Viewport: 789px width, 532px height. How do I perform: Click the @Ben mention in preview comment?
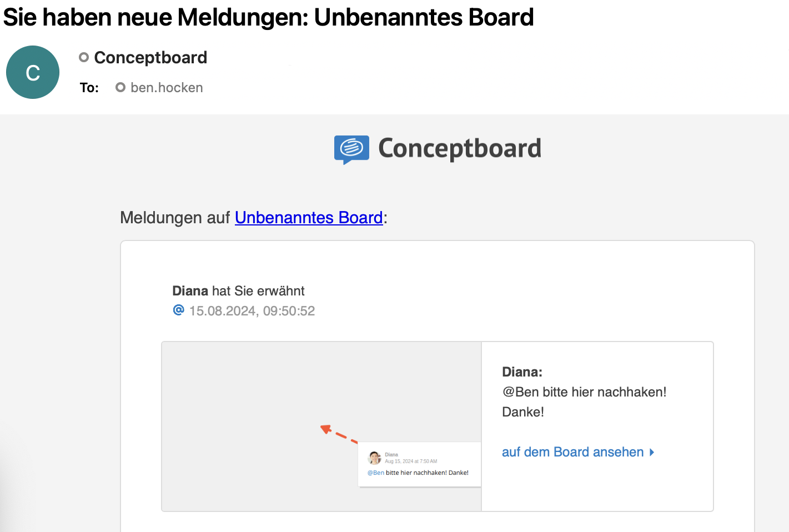[376, 473]
